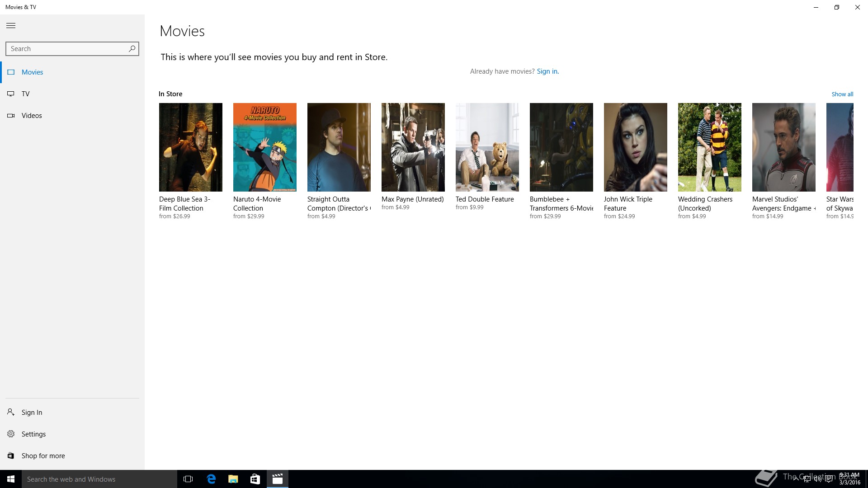This screenshot has width=868, height=488.
Task: Open the Max Payne (Unrated) poster
Action: 413,147
